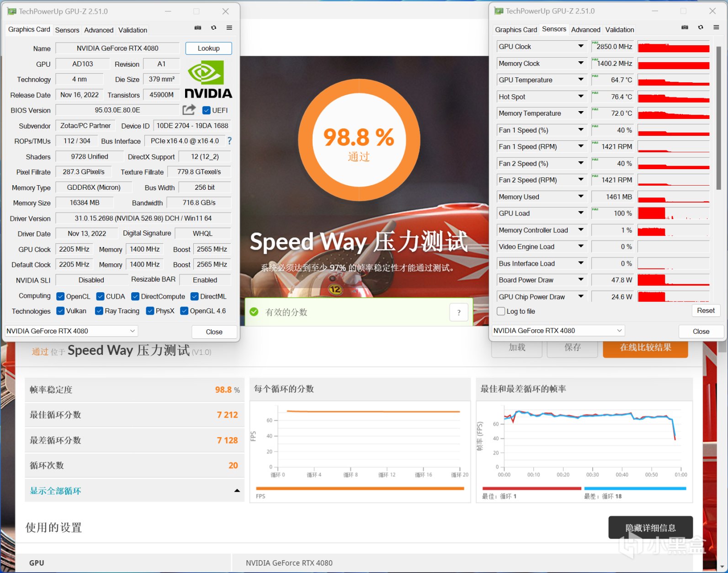Click the 隐藏详细信息 button
Viewport: 728px width, 573px height.
pyautogui.click(x=650, y=528)
